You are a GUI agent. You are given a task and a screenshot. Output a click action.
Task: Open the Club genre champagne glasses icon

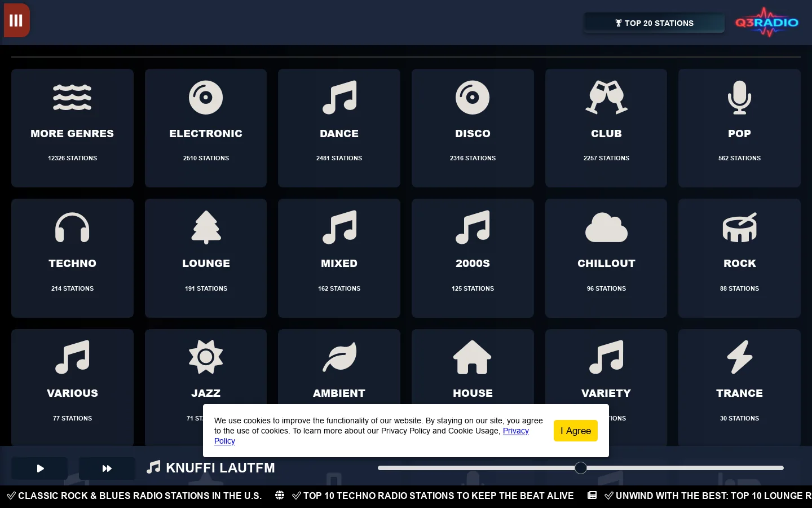[x=606, y=97]
